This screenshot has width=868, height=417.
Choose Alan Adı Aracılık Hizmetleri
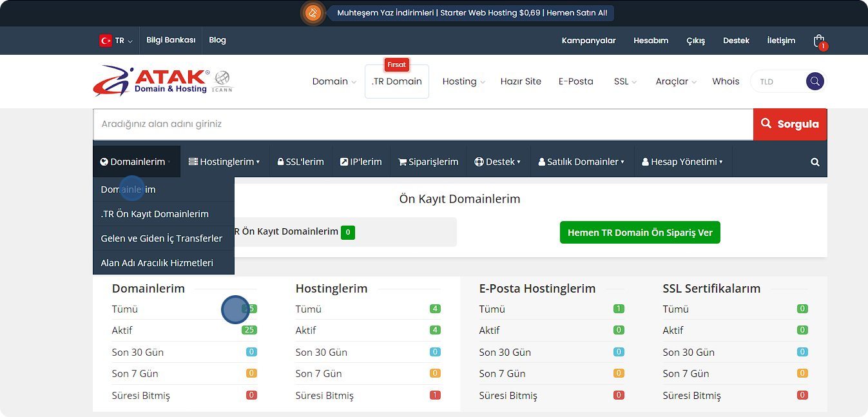click(x=164, y=263)
